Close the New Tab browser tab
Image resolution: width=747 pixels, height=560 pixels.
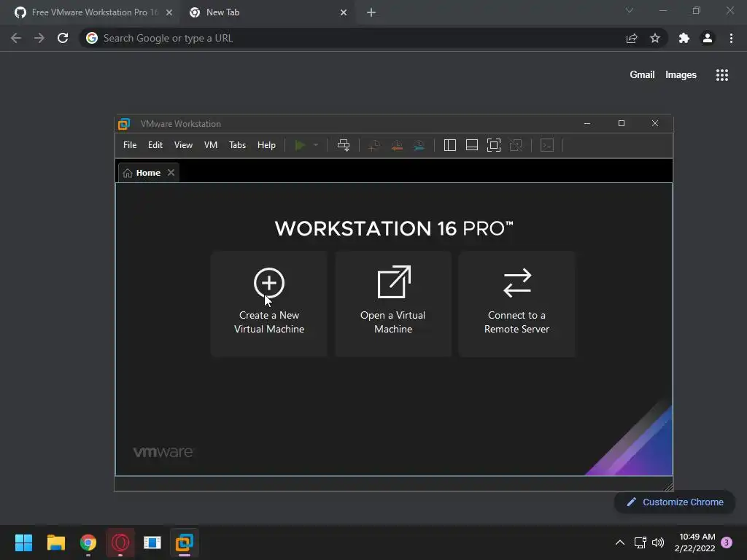344,12
